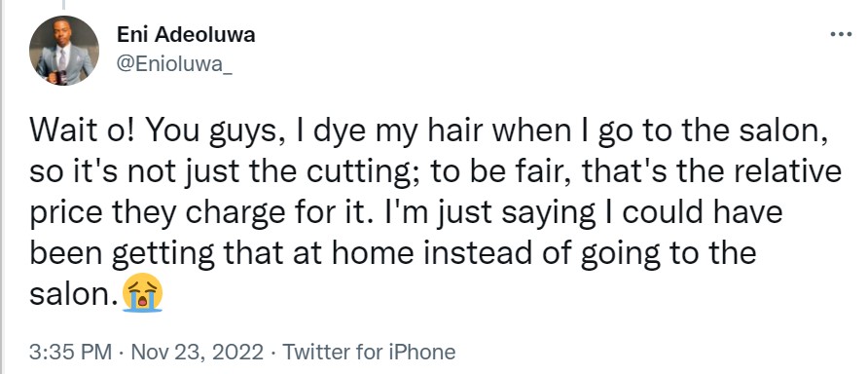Screen dimensions: 868x374
Task: Click the loudly crying face emoji
Action: pyautogui.click(x=143, y=293)
